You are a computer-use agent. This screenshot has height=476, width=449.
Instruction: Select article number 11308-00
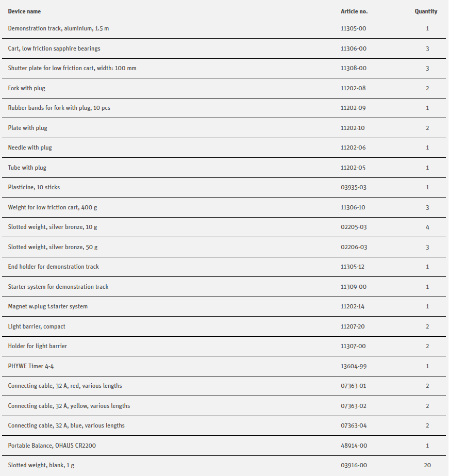(x=354, y=68)
